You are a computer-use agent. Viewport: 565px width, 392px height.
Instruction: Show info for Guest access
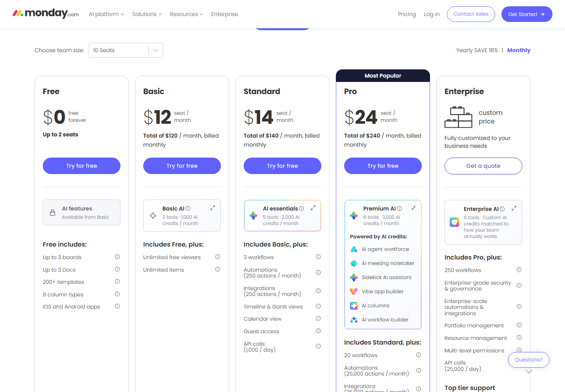click(318, 331)
